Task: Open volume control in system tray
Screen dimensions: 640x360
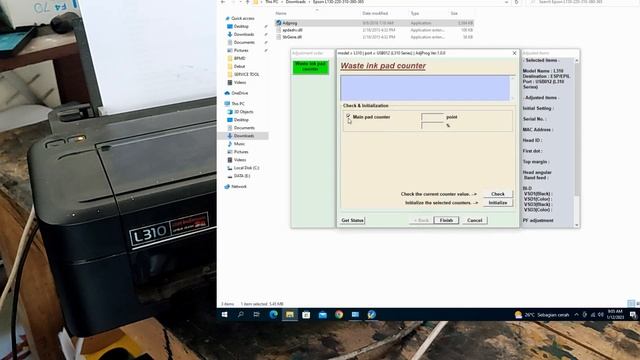Action: coord(600,315)
